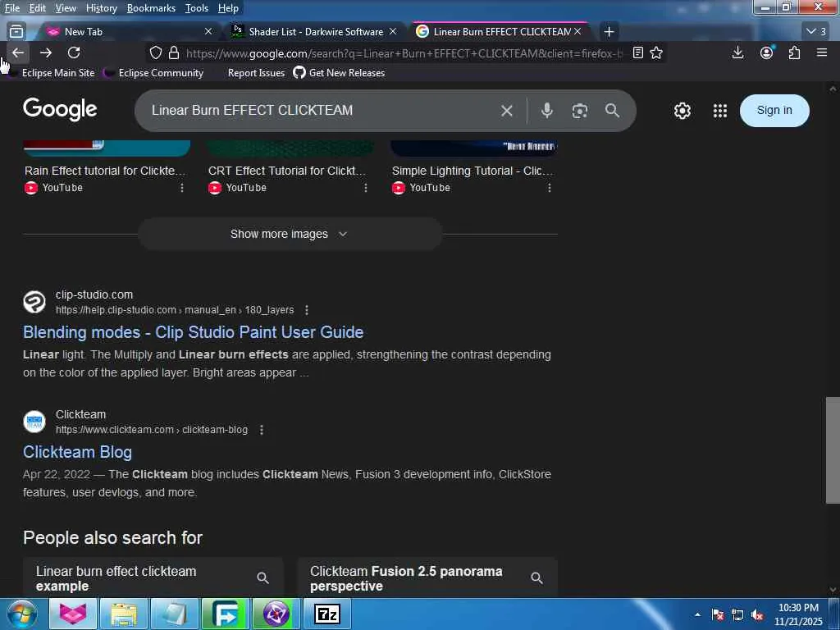Screen dimensions: 840x630
Task: Go forward with the forward arrow
Action: coord(46,52)
